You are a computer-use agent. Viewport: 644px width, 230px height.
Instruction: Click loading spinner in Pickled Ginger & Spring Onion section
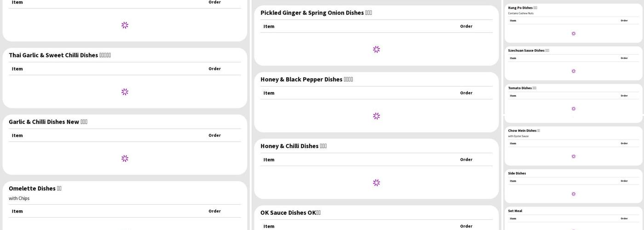(x=376, y=49)
